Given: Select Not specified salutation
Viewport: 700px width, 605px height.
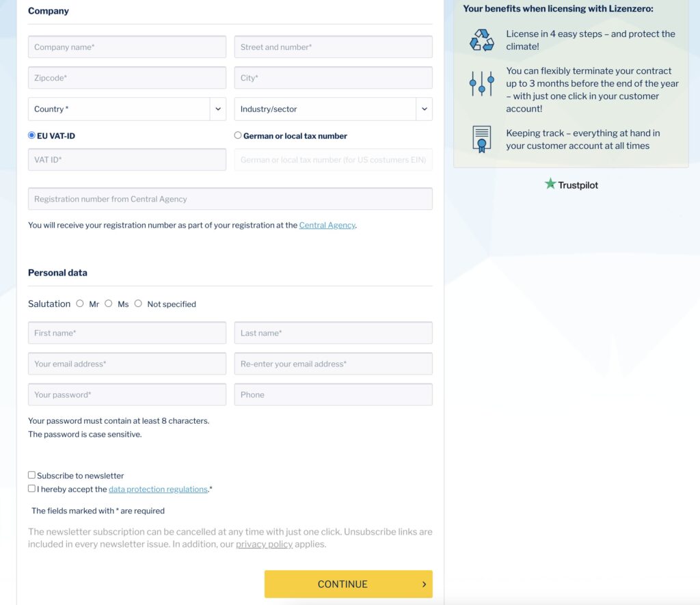Looking at the screenshot, I should pos(138,304).
